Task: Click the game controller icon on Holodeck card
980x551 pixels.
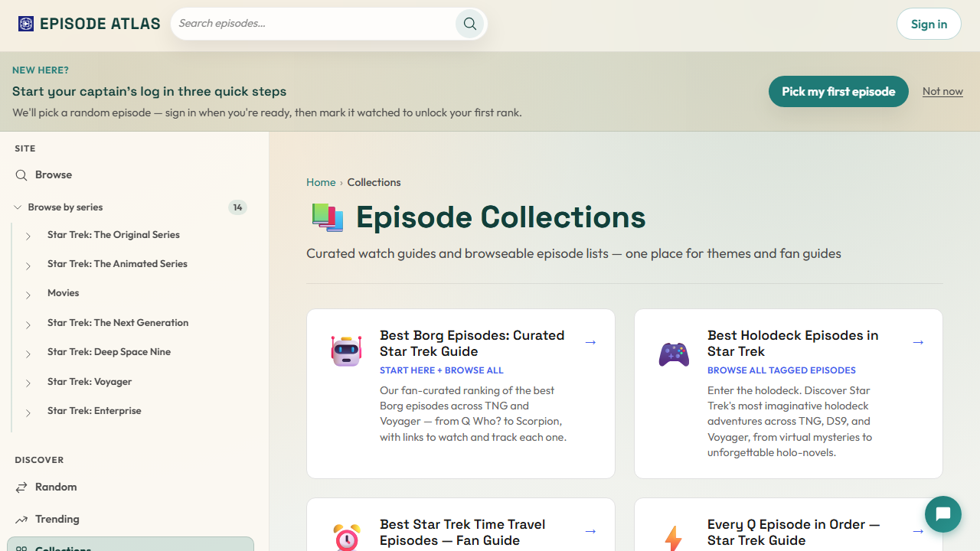Action: pyautogui.click(x=674, y=354)
